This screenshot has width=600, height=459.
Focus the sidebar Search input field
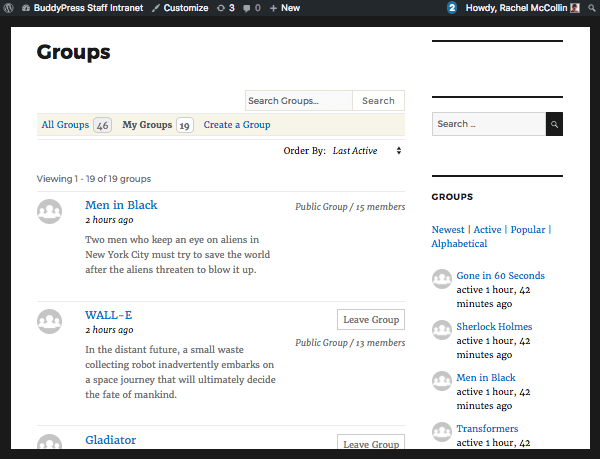point(489,124)
